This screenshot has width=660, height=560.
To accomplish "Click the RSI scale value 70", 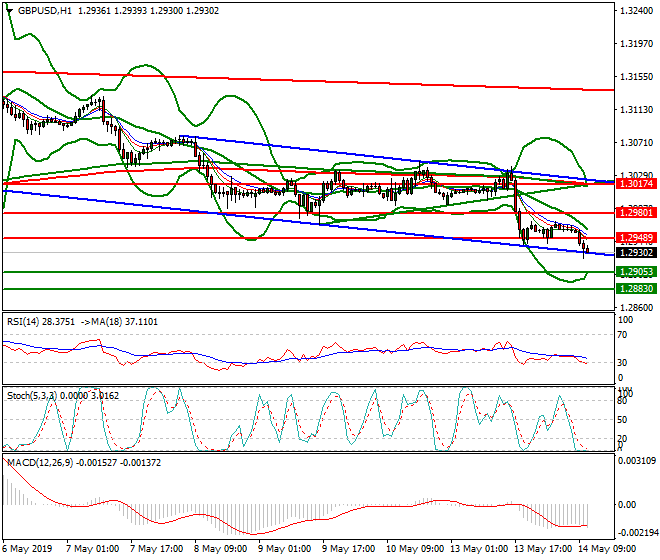I will tap(623, 335).
